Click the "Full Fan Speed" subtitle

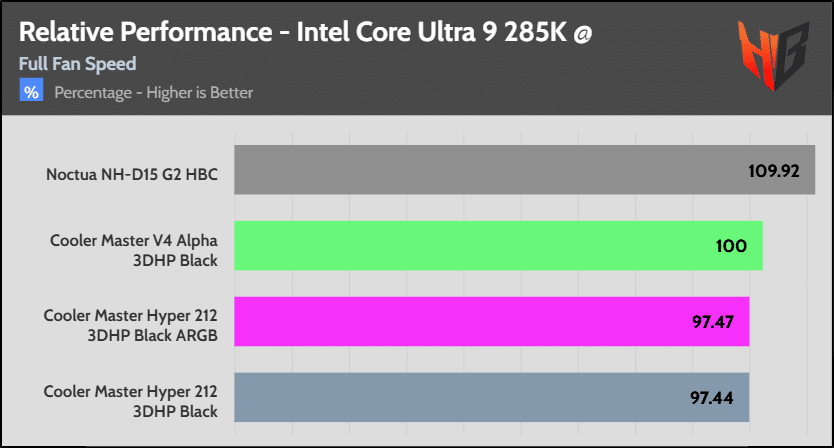tap(77, 64)
